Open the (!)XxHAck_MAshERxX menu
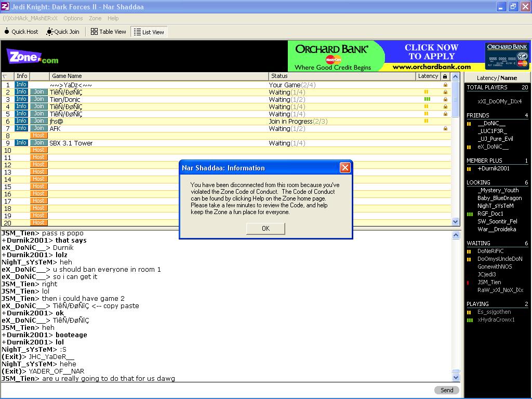 point(30,18)
